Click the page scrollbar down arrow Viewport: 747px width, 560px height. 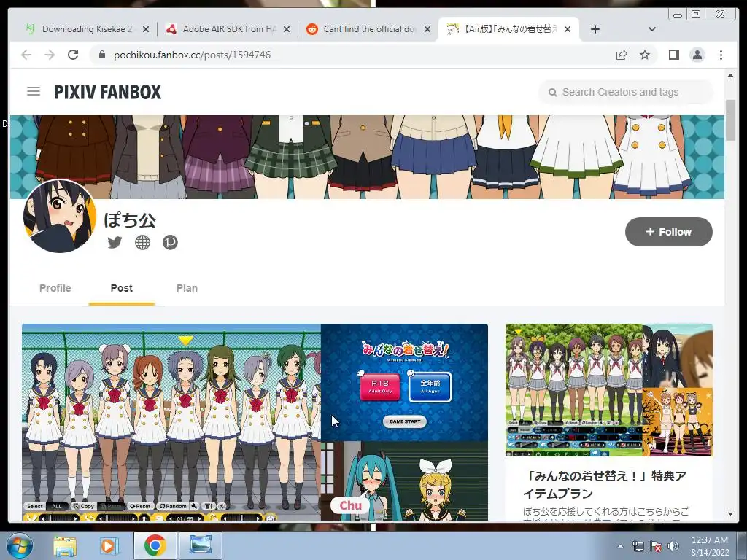coord(730,514)
